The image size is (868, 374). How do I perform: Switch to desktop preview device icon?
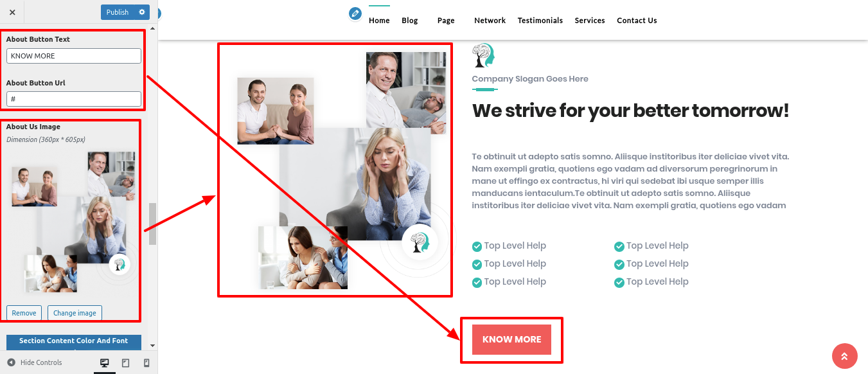point(105,363)
